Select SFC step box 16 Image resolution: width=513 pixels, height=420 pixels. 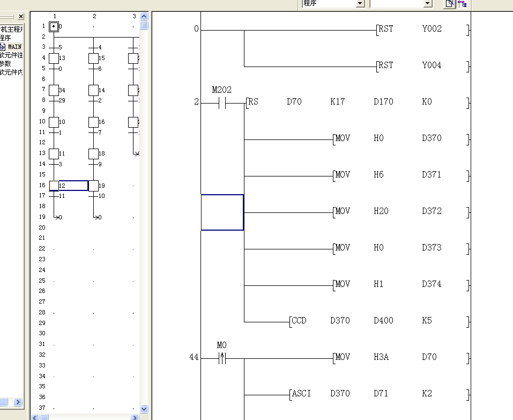(93, 122)
